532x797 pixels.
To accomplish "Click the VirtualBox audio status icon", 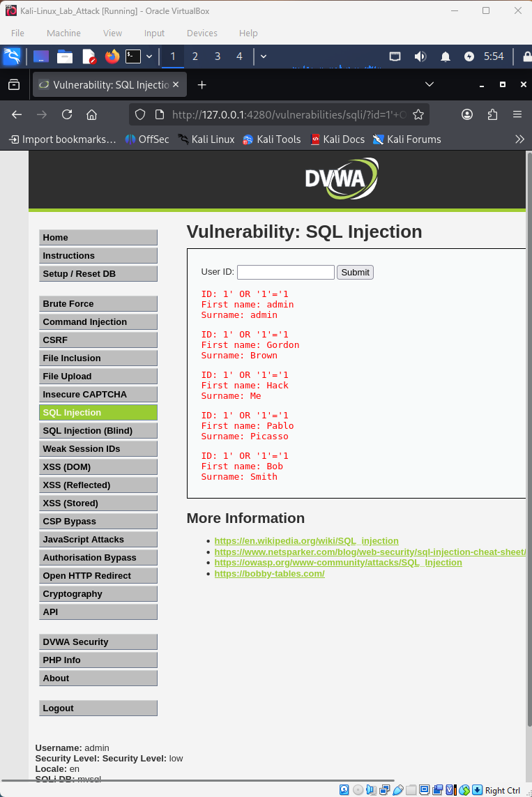I will pos(372,790).
